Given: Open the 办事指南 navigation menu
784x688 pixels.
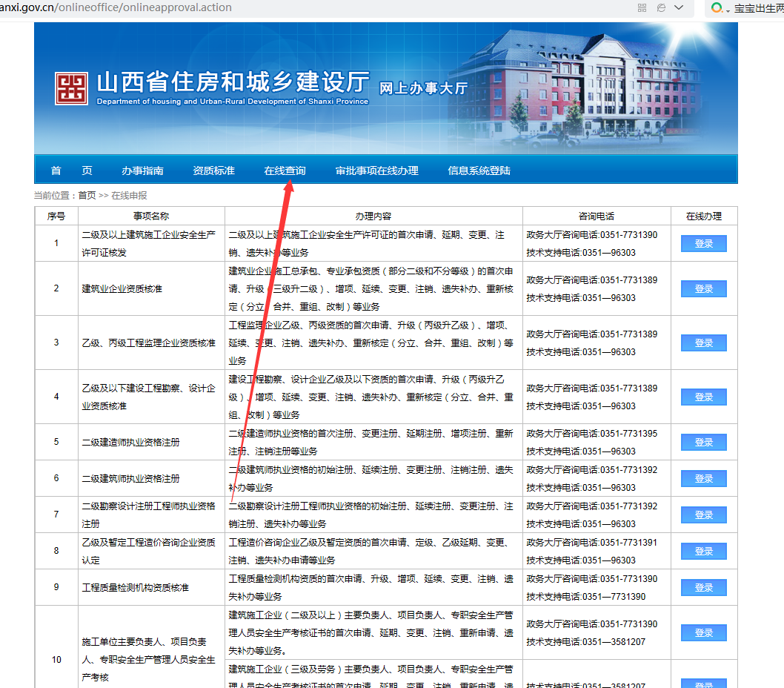Looking at the screenshot, I should (x=142, y=170).
